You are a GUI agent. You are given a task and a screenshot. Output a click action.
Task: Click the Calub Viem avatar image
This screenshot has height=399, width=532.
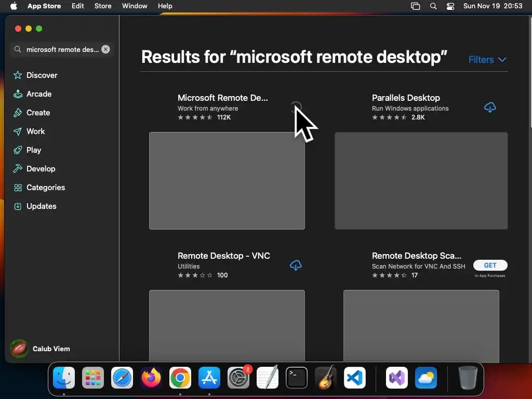click(x=19, y=349)
